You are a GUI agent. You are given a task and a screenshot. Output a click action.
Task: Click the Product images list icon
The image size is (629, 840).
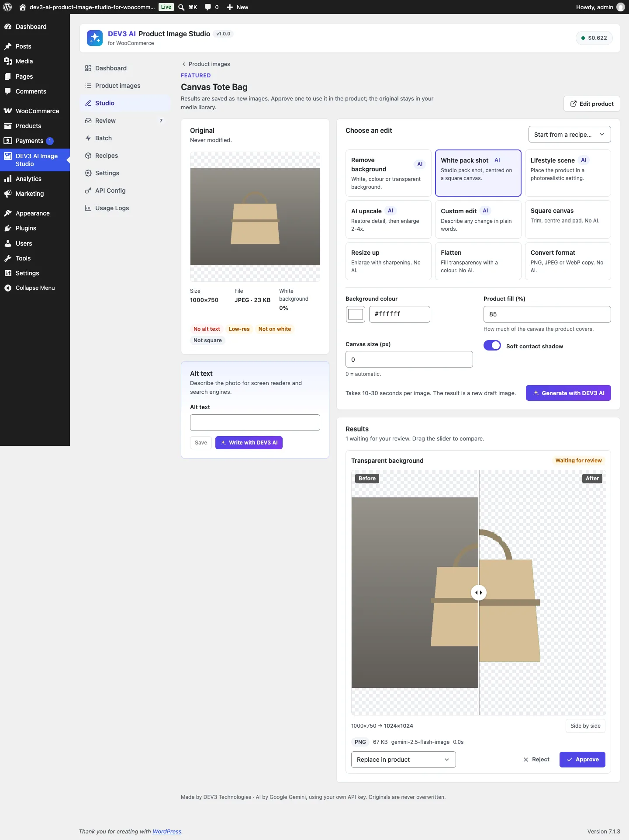pyautogui.click(x=88, y=86)
